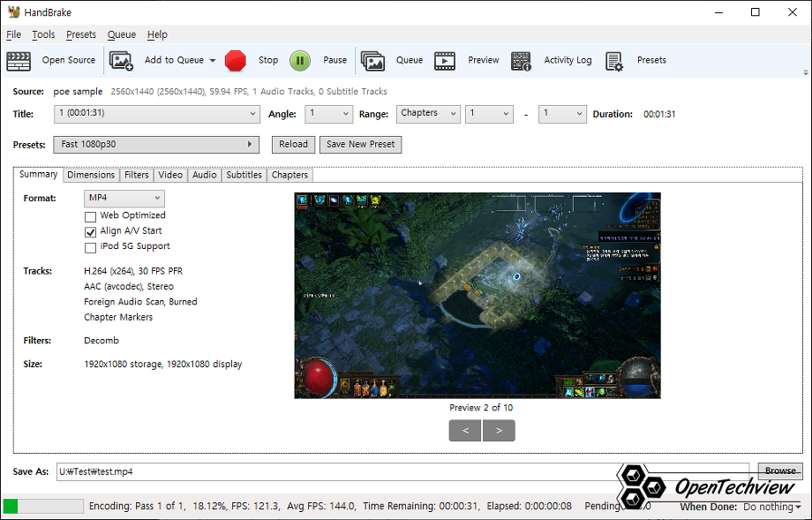Click the 'Time Remaining: 00:00:31' status text
The width and height of the screenshot is (812, 520).
tap(422, 506)
